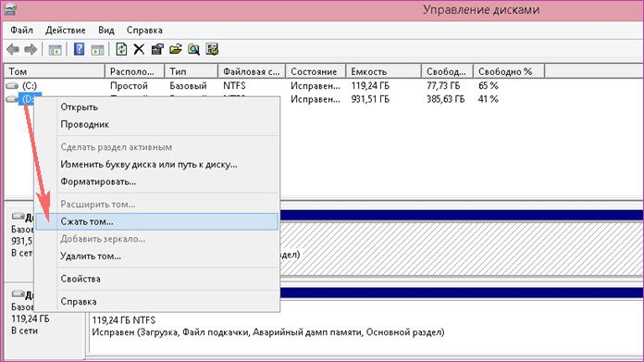Click the Back arrow toolbar icon
644x362 pixels.
(x=13, y=50)
